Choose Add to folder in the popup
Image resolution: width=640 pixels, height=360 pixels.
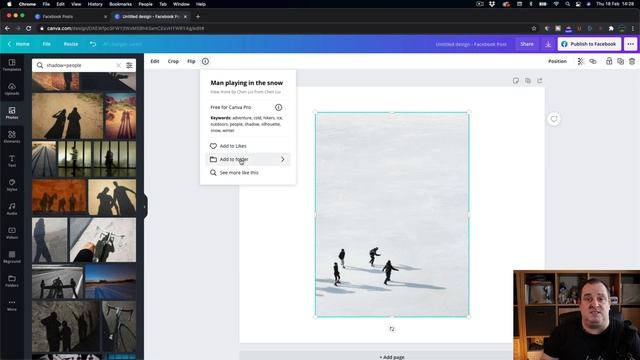tap(248, 159)
